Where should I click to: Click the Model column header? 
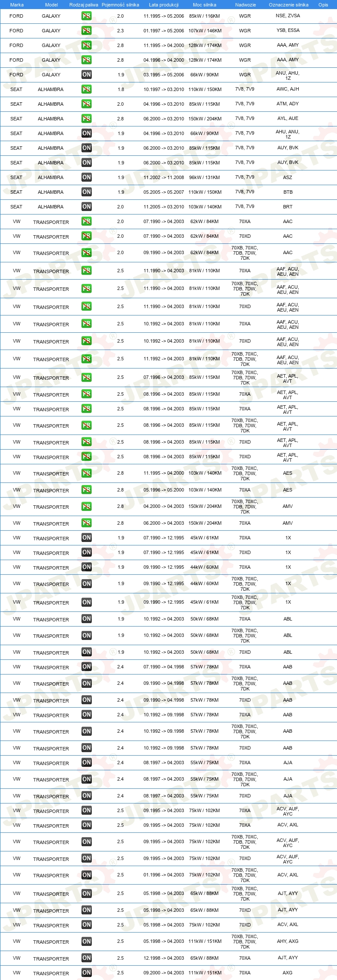[x=51, y=5]
